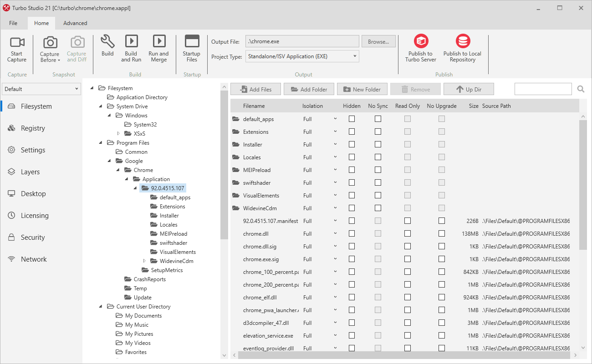Click Publish to Local Repository icon
This screenshot has width=592, height=364.
(x=463, y=41)
